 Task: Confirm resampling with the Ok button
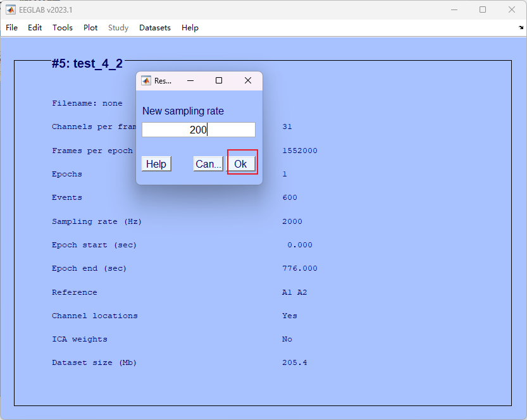240,164
